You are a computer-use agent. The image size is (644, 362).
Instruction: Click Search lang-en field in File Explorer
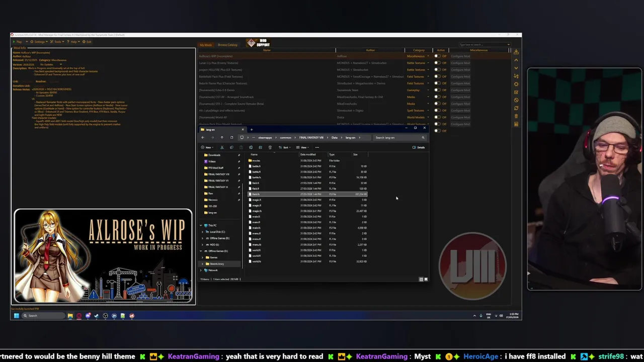click(x=400, y=138)
